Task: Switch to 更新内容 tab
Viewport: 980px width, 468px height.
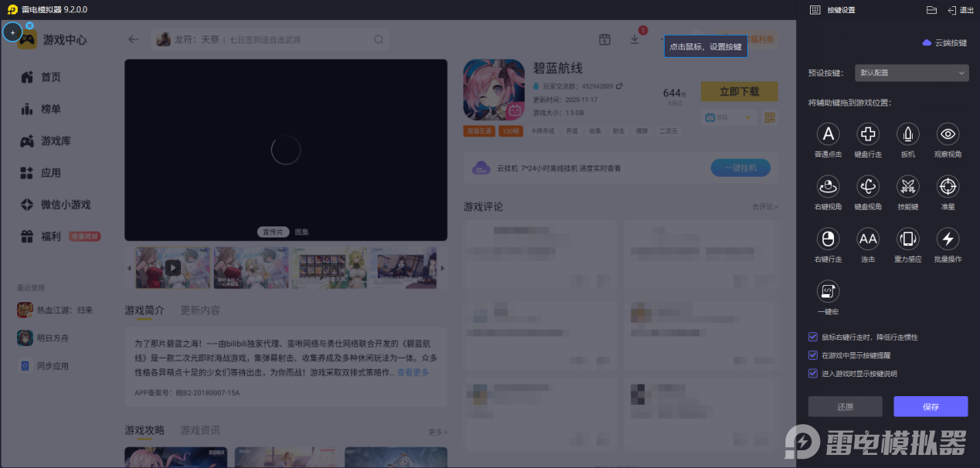Action: pos(200,310)
